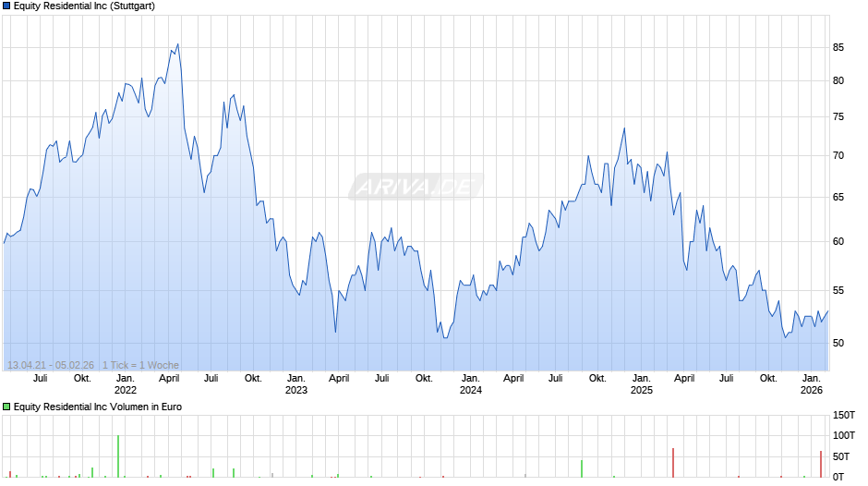
Task: Click the tall green volume bar at Jan. 2022
Action: 118,456
